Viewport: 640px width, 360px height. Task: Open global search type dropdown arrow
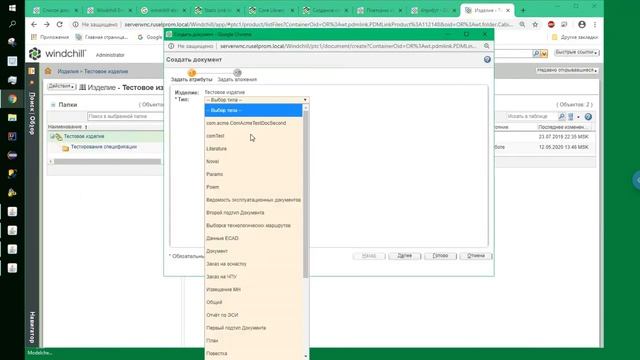(x=544, y=53)
